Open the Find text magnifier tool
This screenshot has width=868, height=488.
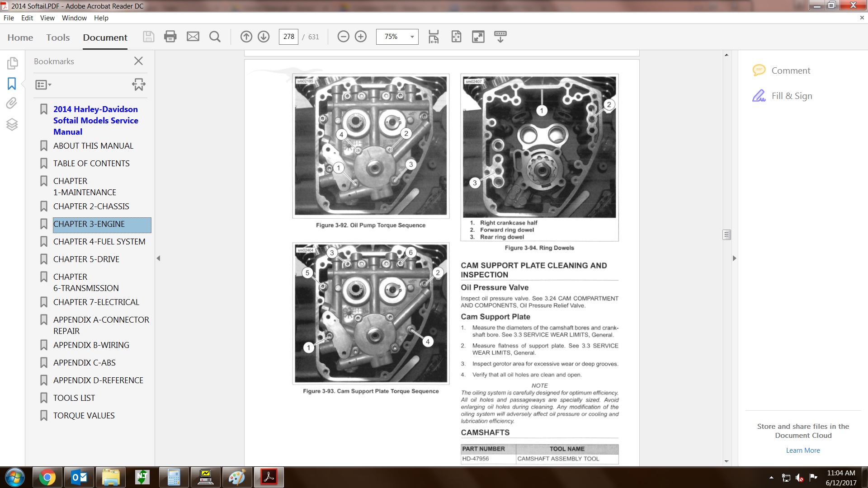(215, 37)
